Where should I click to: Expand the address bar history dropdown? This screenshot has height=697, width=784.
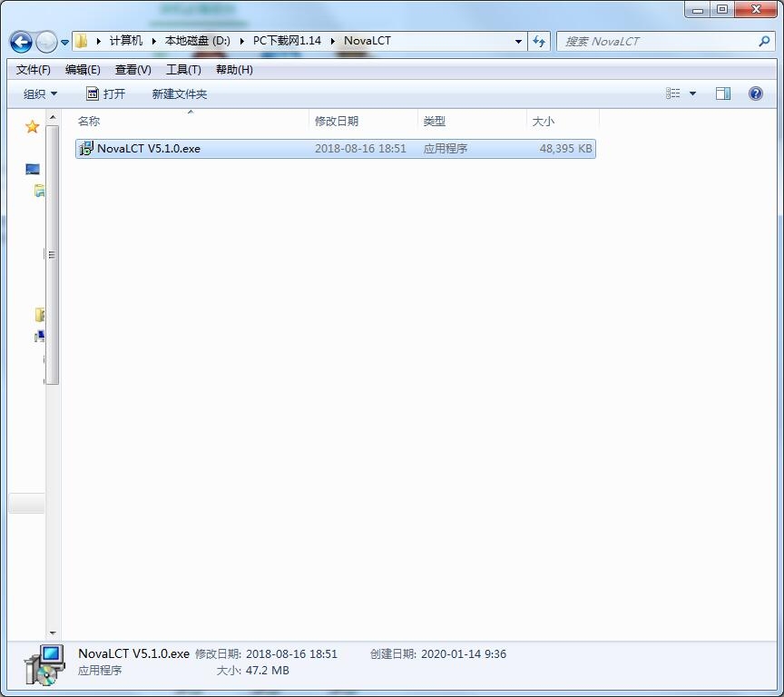tap(518, 41)
